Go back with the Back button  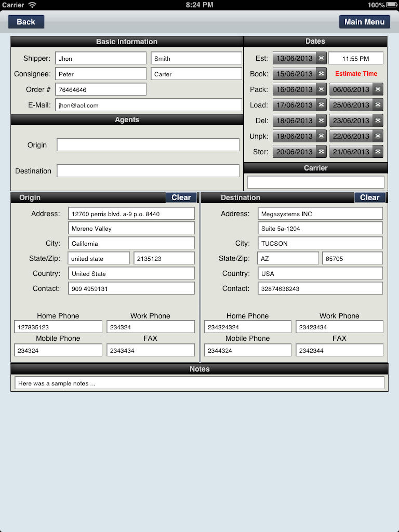click(26, 22)
